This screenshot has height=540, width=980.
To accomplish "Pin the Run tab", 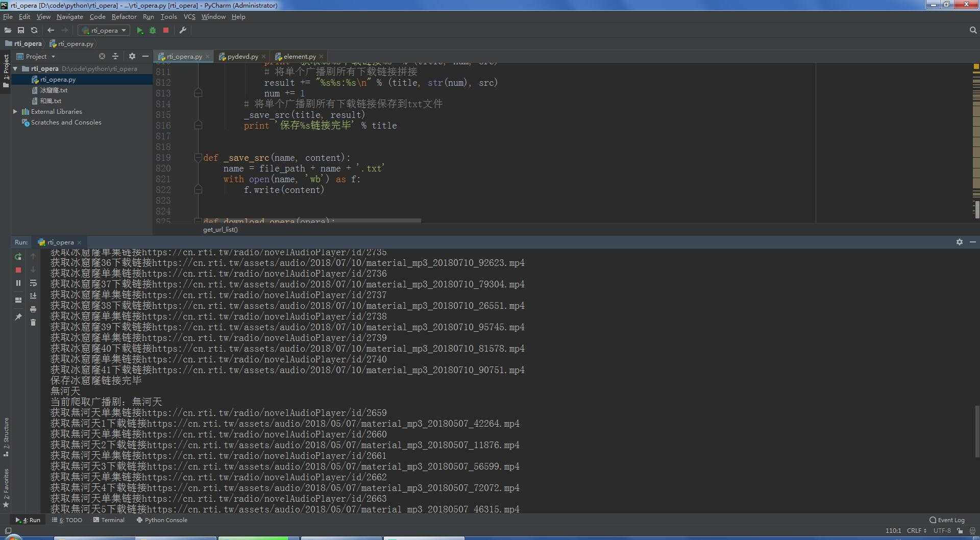I will click(x=18, y=317).
